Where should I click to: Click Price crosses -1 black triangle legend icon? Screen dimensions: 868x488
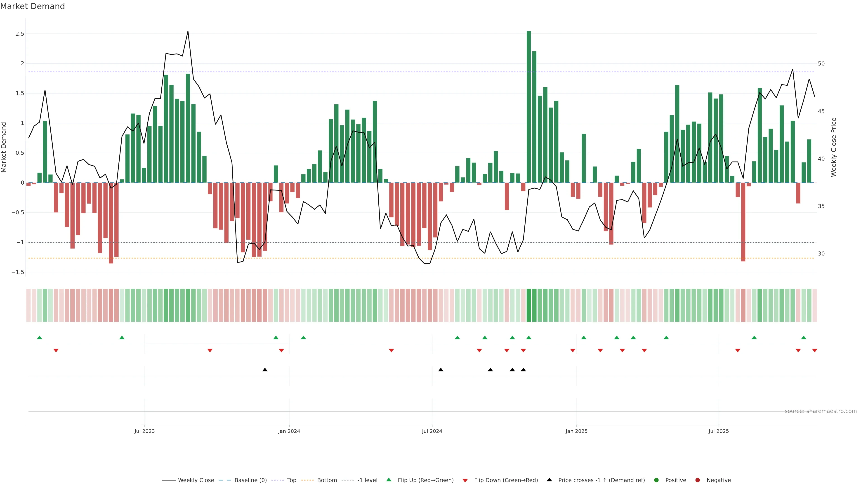(550, 480)
